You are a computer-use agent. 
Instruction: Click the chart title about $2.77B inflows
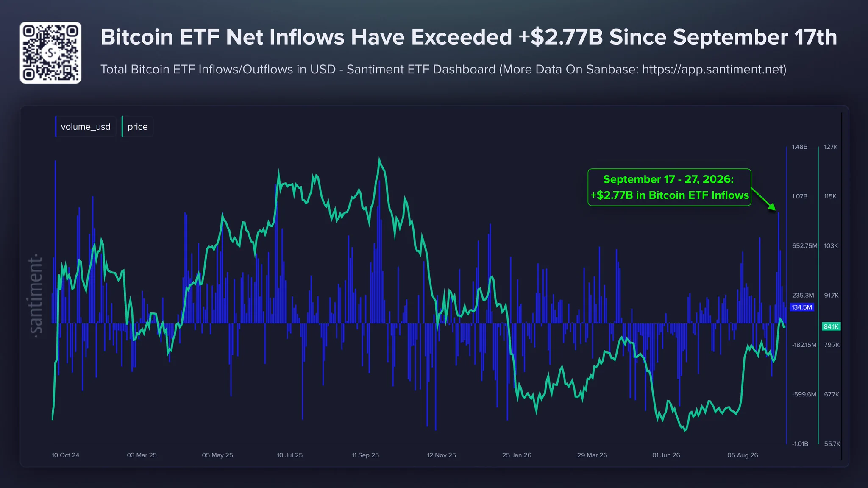tap(469, 37)
